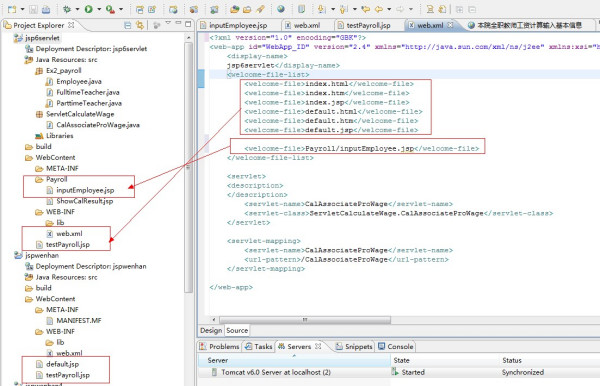Click the Libraries icon under jsp6servlet
This screenshot has width=600, height=386.
[39, 135]
